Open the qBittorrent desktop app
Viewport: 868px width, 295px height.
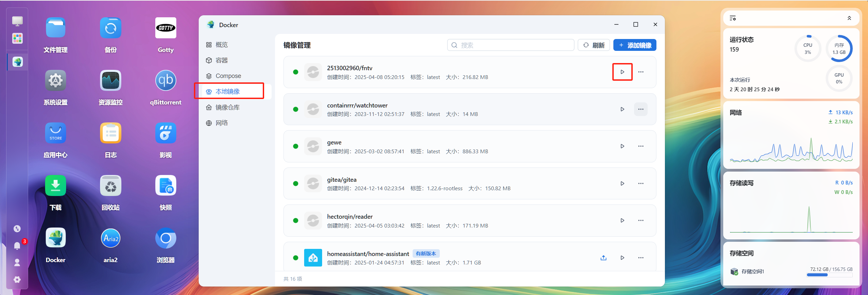[165, 81]
